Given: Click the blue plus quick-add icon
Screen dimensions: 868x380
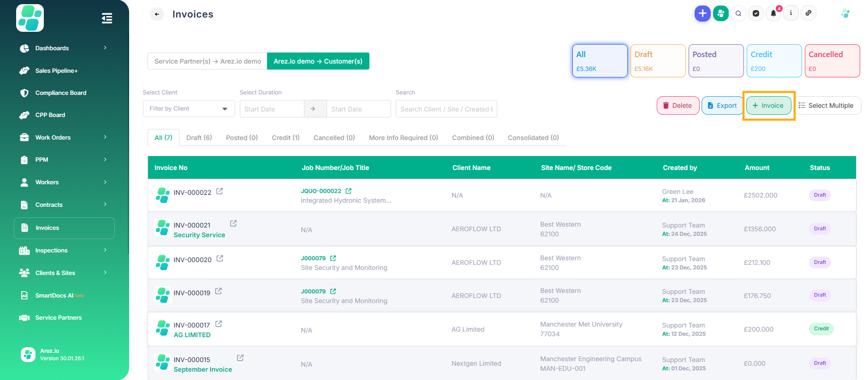Looking at the screenshot, I should [702, 13].
